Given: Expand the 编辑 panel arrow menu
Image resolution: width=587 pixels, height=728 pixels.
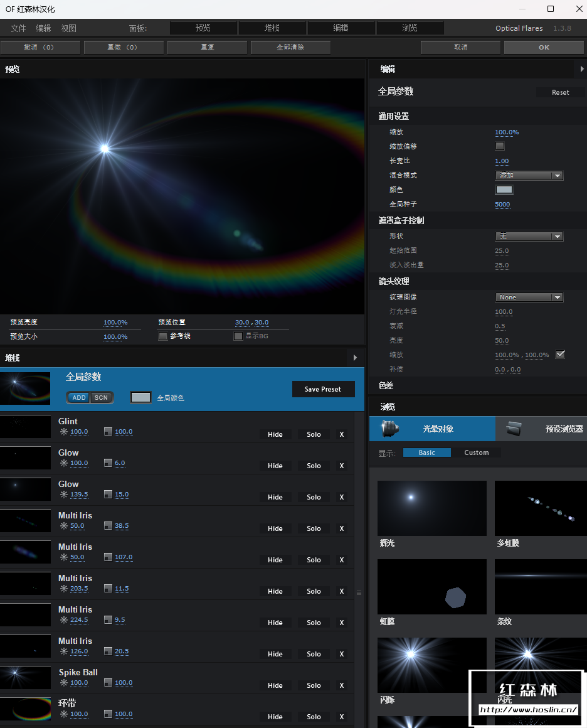Looking at the screenshot, I should pyautogui.click(x=582, y=69).
